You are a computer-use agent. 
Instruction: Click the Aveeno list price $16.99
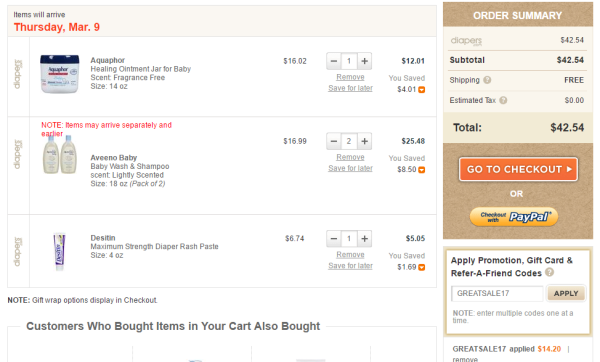(295, 141)
